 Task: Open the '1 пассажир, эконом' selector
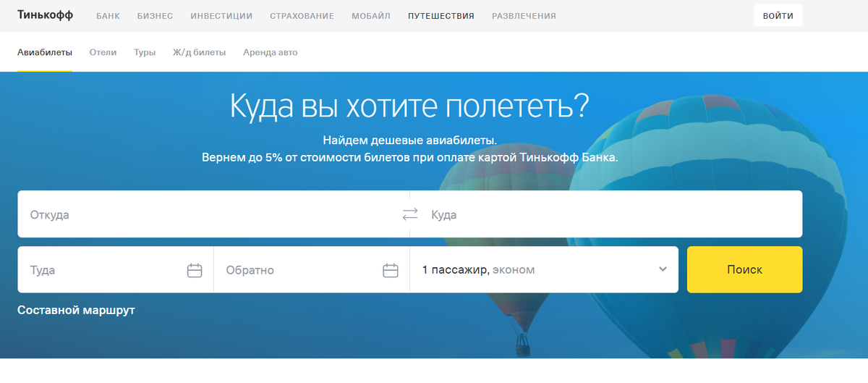coord(544,269)
